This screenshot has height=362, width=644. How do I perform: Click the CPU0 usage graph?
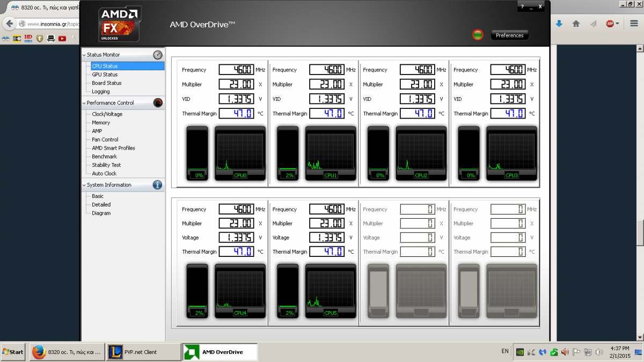point(240,153)
